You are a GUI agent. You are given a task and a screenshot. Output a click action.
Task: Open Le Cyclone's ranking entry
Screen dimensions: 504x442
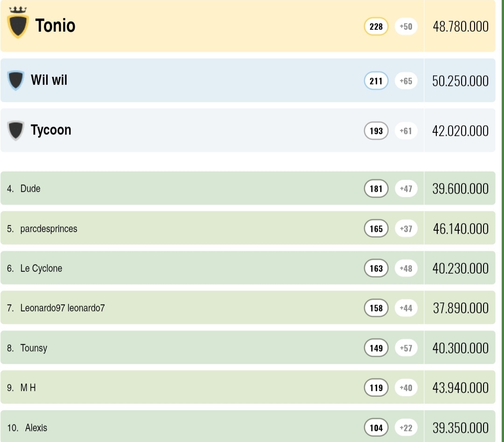point(41,269)
